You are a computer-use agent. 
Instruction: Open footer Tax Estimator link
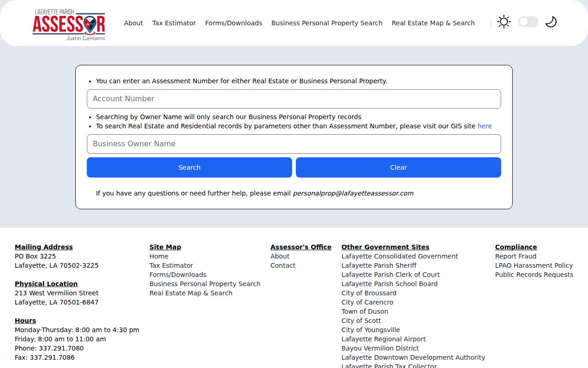click(171, 265)
